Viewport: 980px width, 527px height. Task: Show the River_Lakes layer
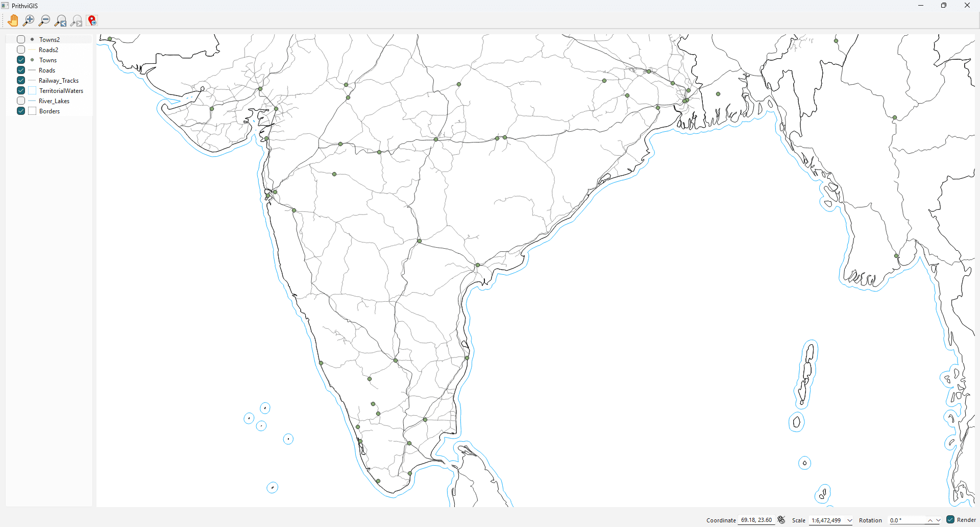tap(21, 101)
